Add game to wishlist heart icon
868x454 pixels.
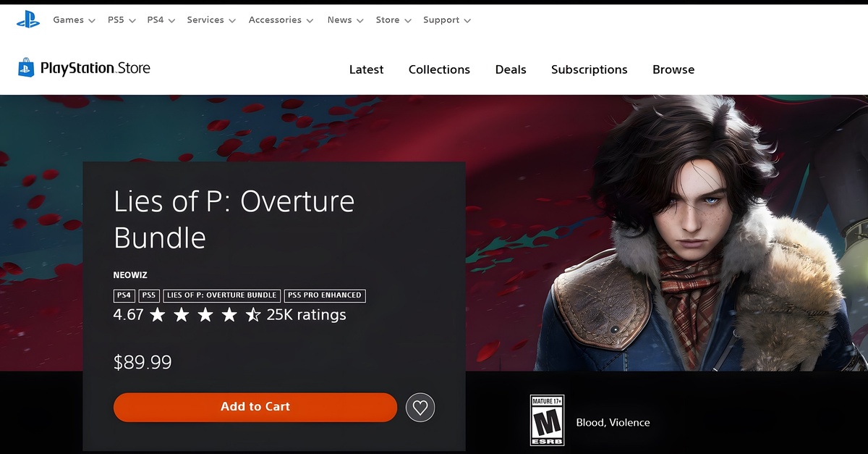pos(420,408)
